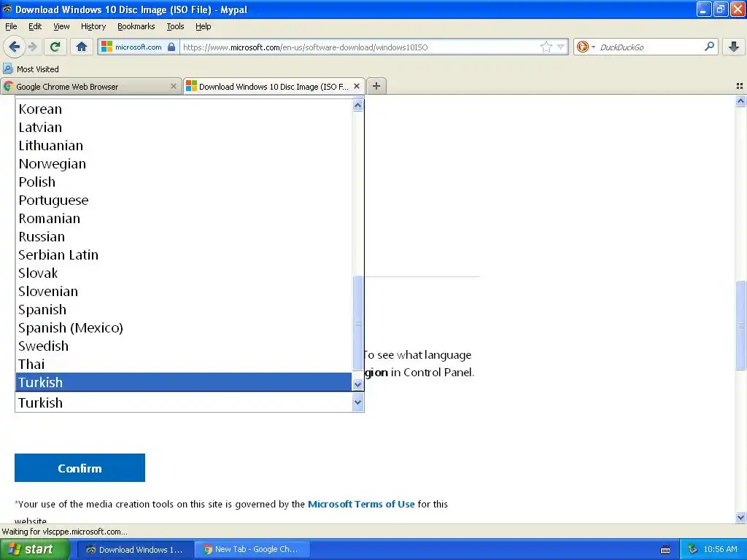Click the page scrollbar up arrow
This screenshot has width=747, height=560.
(740, 101)
